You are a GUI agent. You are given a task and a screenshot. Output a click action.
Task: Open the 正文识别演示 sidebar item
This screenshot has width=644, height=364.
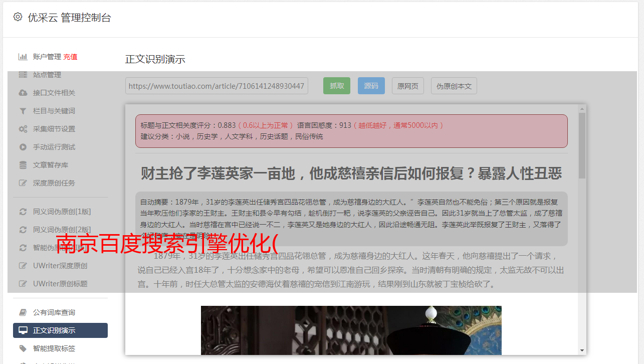coord(60,330)
